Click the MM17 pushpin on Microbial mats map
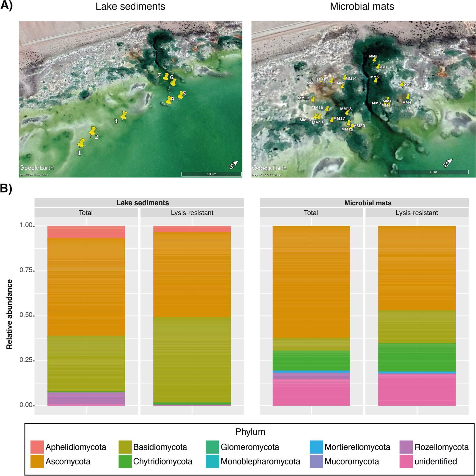The height and width of the screenshot is (476, 476). click(332, 120)
